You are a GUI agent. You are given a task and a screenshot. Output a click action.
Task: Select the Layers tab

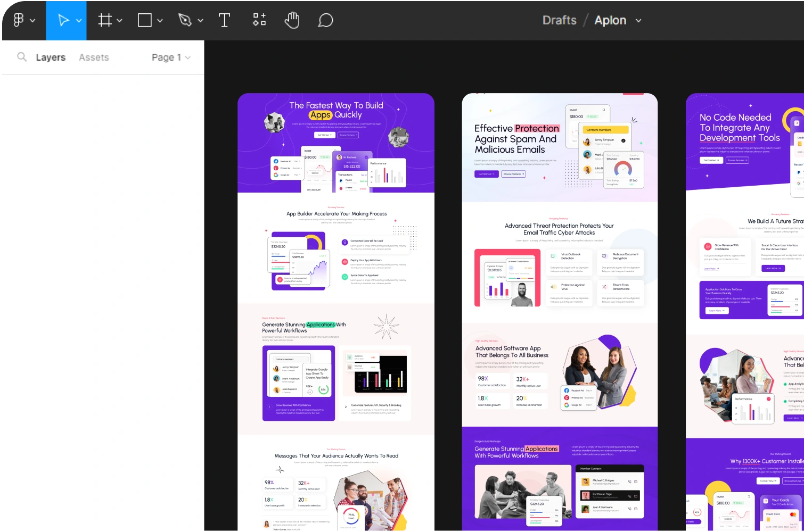(51, 57)
